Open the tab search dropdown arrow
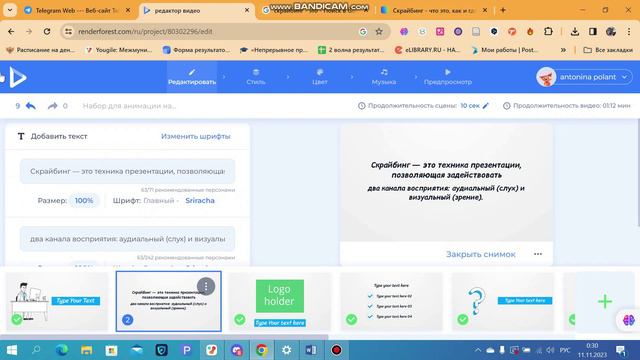640x360 pixels. click(x=10, y=10)
